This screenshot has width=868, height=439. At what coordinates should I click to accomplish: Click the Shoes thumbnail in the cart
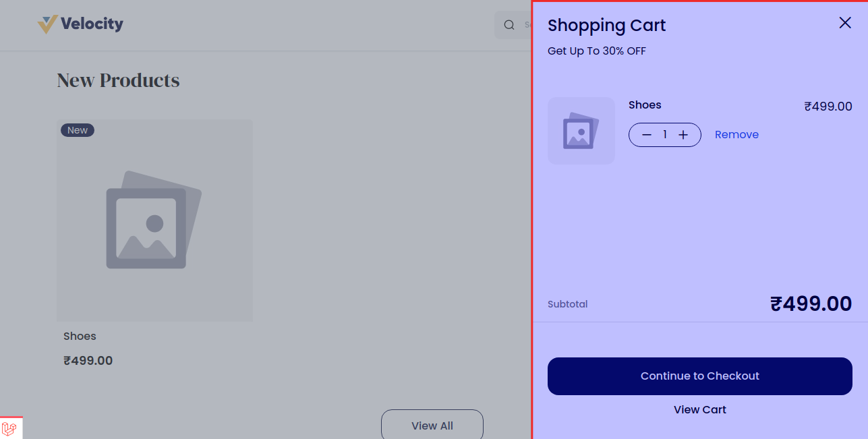[x=581, y=131]
